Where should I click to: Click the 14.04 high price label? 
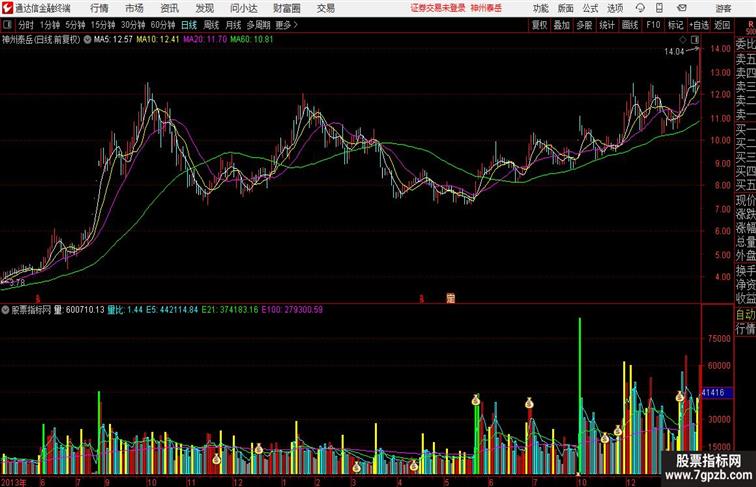pyautogui.click(x=674, y=52)
